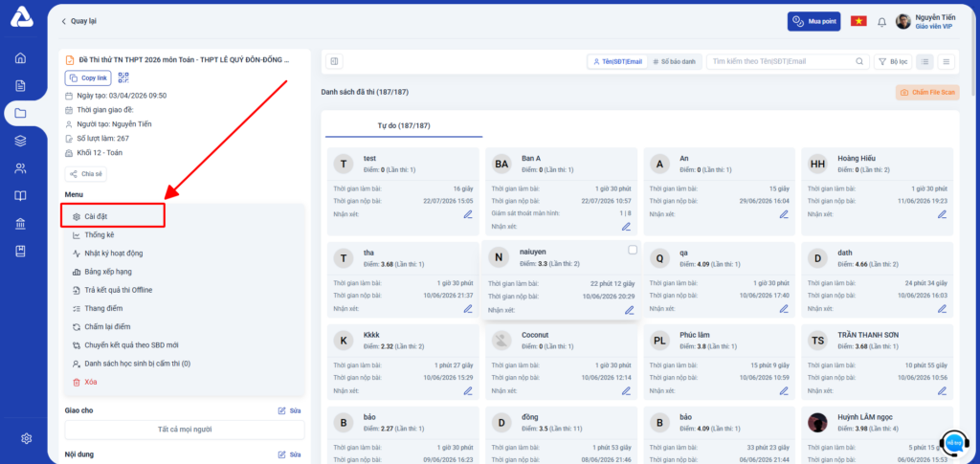
Task: Open the support headset chat icon
Action: [954, 442]
